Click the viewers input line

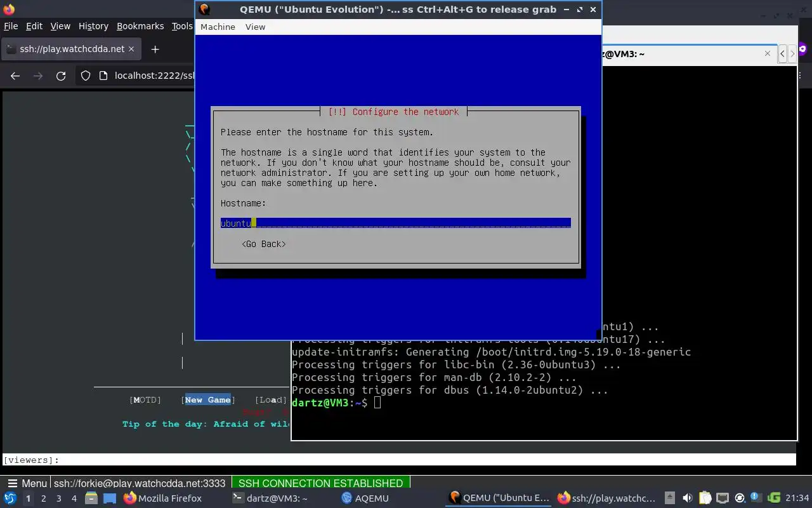coord(400,460)
